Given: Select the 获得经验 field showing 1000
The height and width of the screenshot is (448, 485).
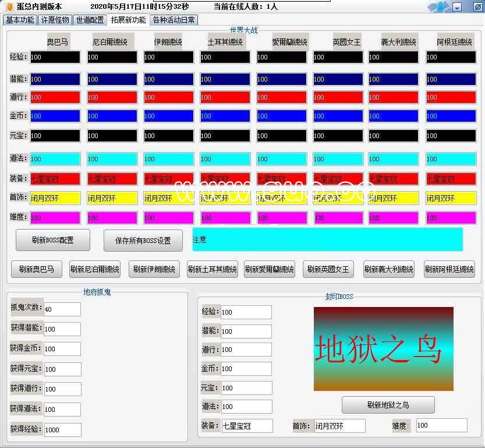Looking at the screenshot, I should 62,429.
